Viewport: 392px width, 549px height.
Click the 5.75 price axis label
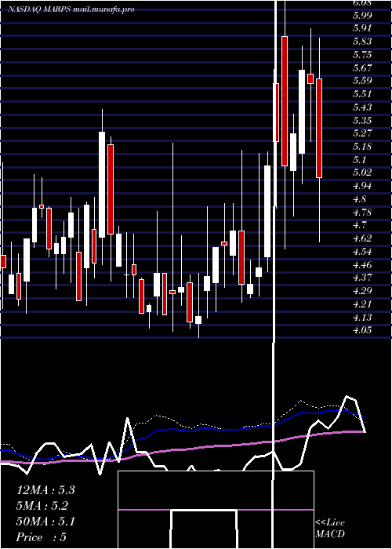(362, 55)
